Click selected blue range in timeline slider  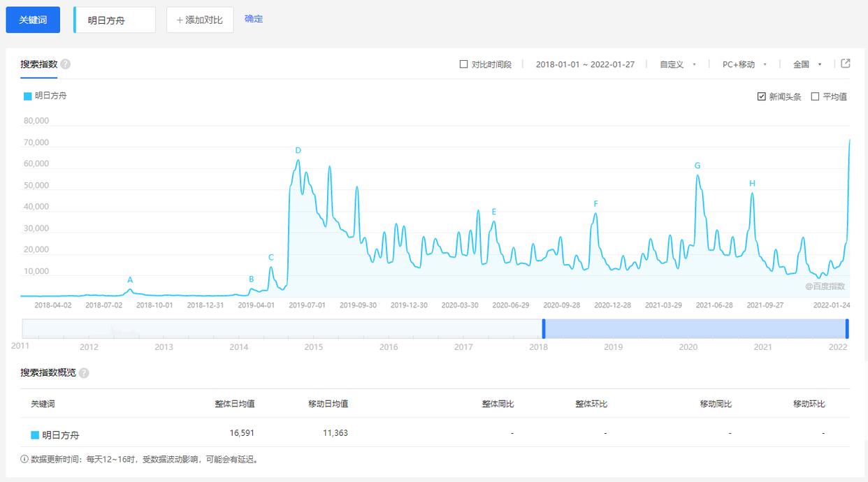[x=695, y=329]
